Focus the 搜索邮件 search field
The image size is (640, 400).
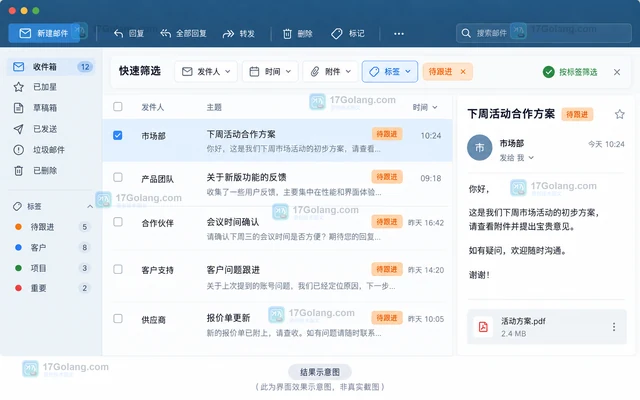tap(544, 33)
